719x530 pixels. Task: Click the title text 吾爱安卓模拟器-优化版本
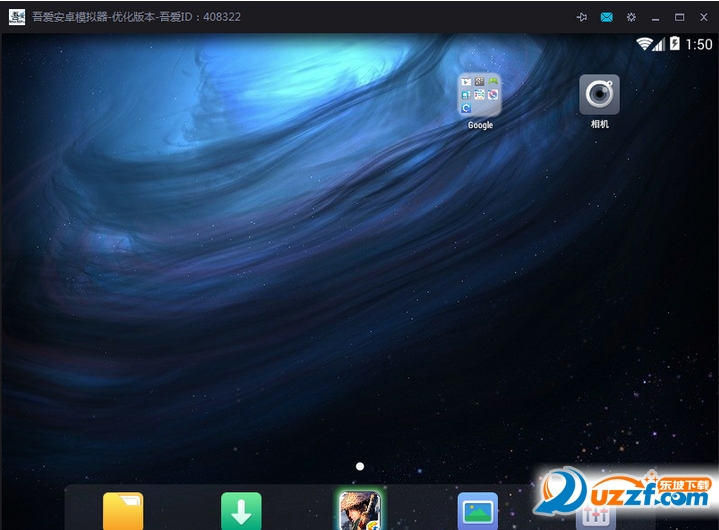point(93,17)
